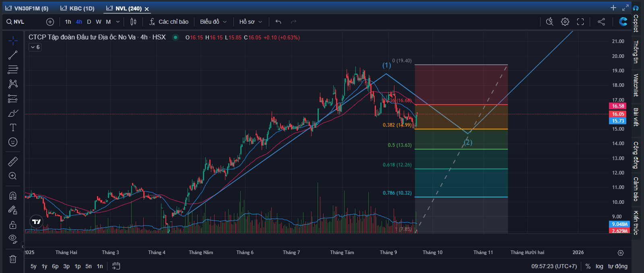Toggle magnet mode for drawings
This screenshot has height=273, width=644.
(x=13, y=196)
